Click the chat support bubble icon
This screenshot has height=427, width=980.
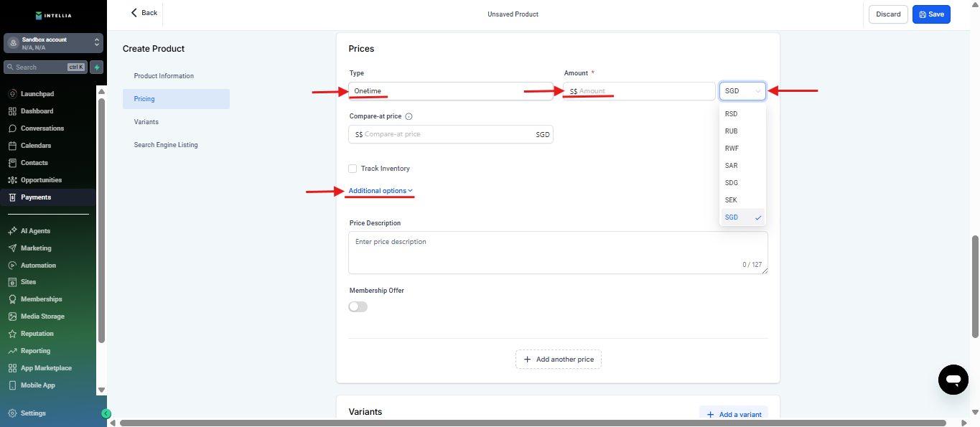point(953,379)
